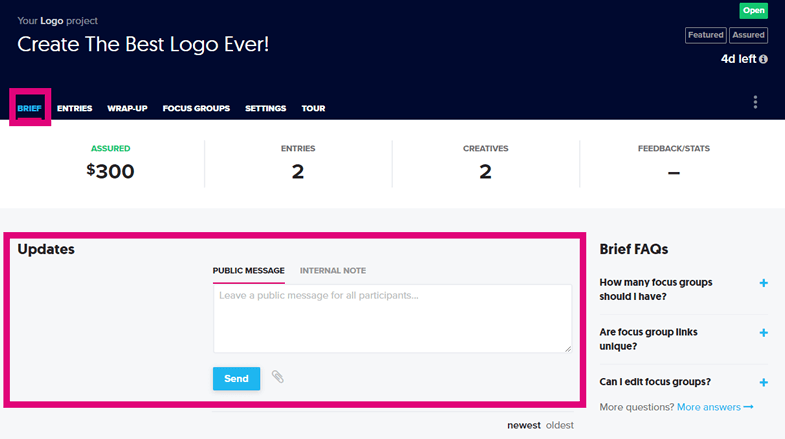Viewport: 785px width, 439px height.
Task: Click the info icon beside 4d left
Action: pyautogui.click(x=763, y=60)
